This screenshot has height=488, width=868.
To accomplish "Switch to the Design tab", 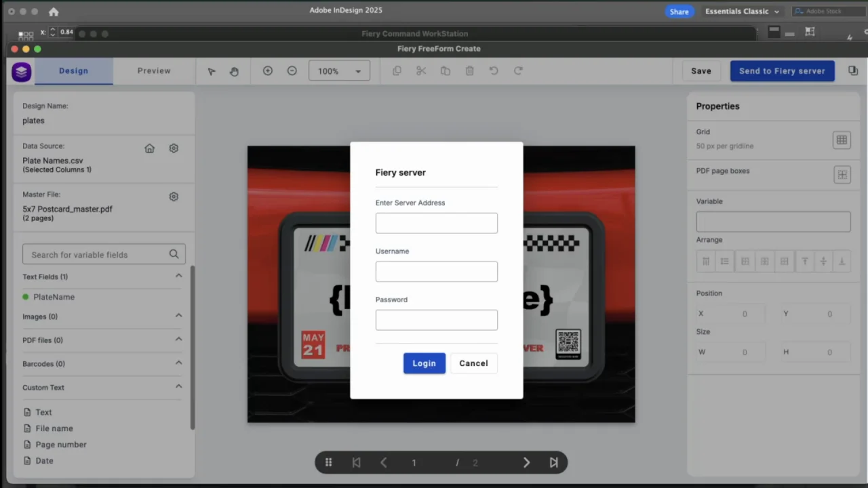I will tap(73, 70).
